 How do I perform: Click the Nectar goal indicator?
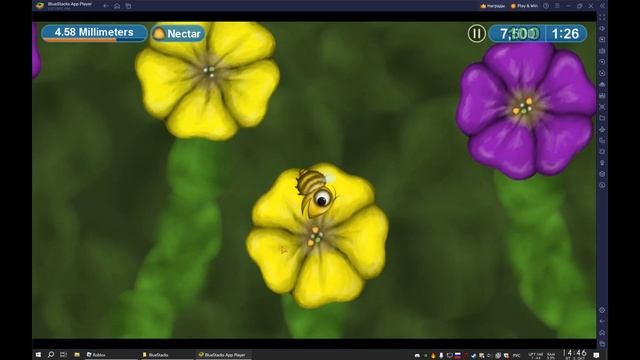tap(178, 33)
